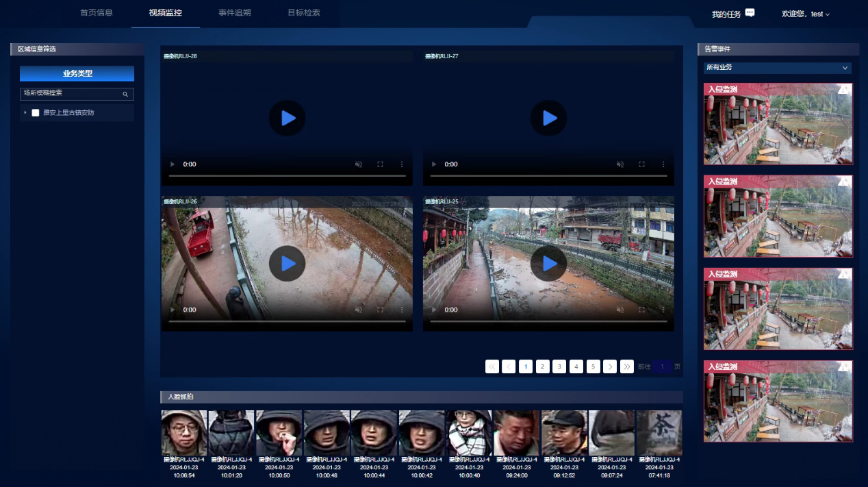Open the face capture from 10:06:54
Image resolution: width=868 pixels, height=487 pixels.
183,433
